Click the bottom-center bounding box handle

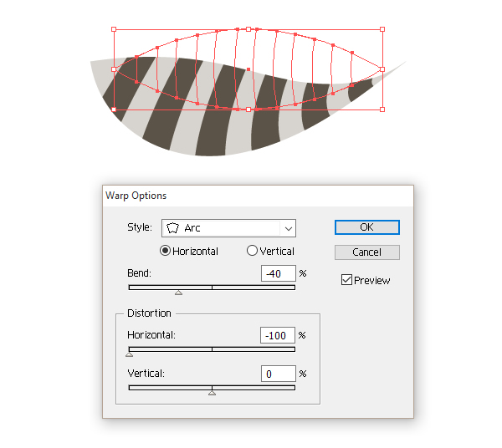[x=248, y=109]
